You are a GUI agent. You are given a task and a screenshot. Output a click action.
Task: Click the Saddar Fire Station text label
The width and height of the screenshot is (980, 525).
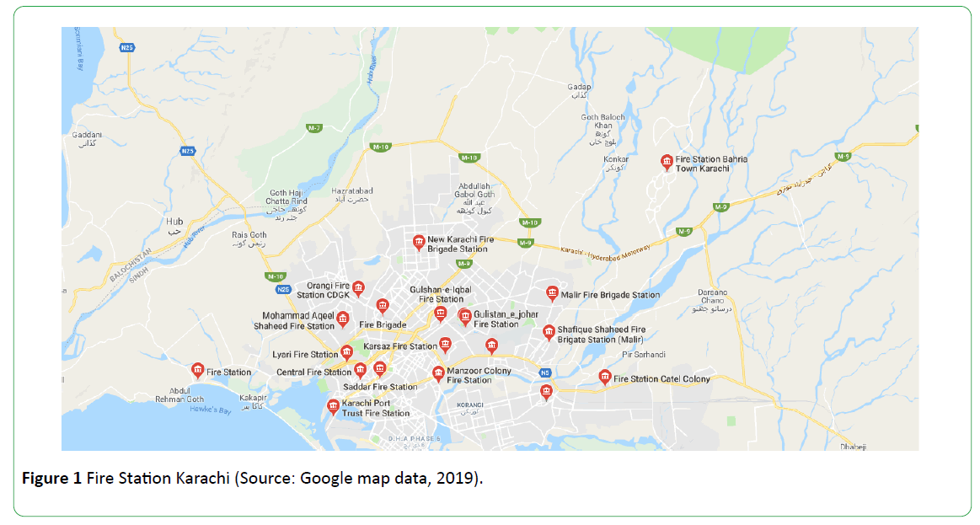[x=380, y=387]
